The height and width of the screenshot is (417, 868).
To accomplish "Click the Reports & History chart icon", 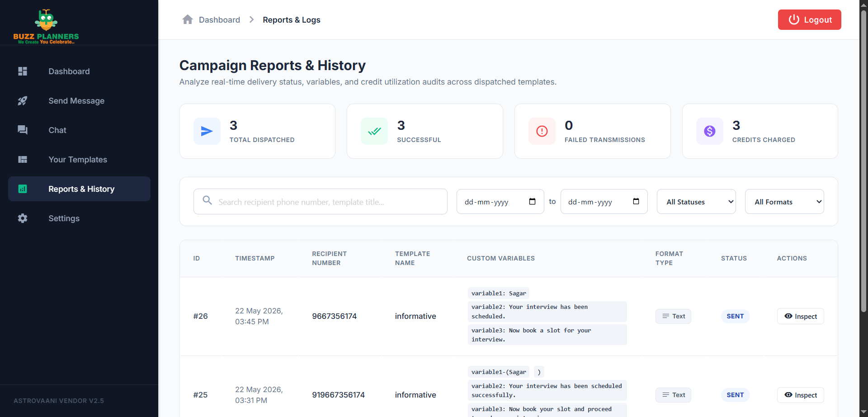I will 23,189.
